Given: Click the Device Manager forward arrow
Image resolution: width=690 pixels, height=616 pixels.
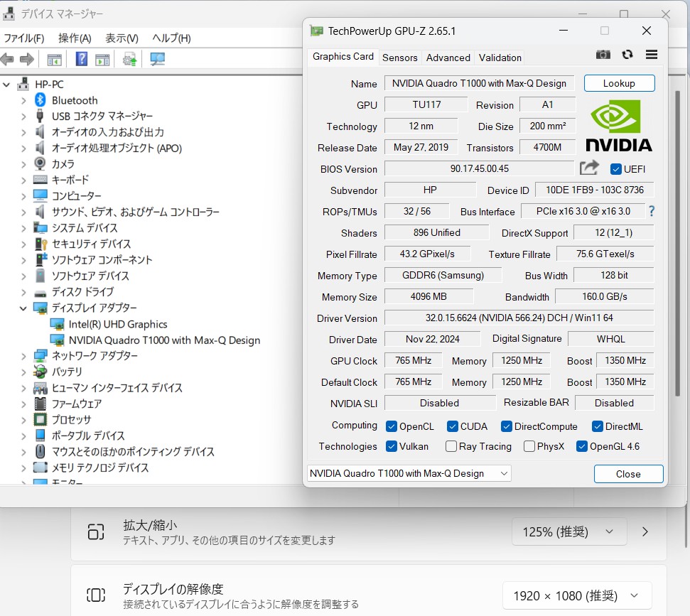Looking at the screenshot, I should tap(27, 59).
